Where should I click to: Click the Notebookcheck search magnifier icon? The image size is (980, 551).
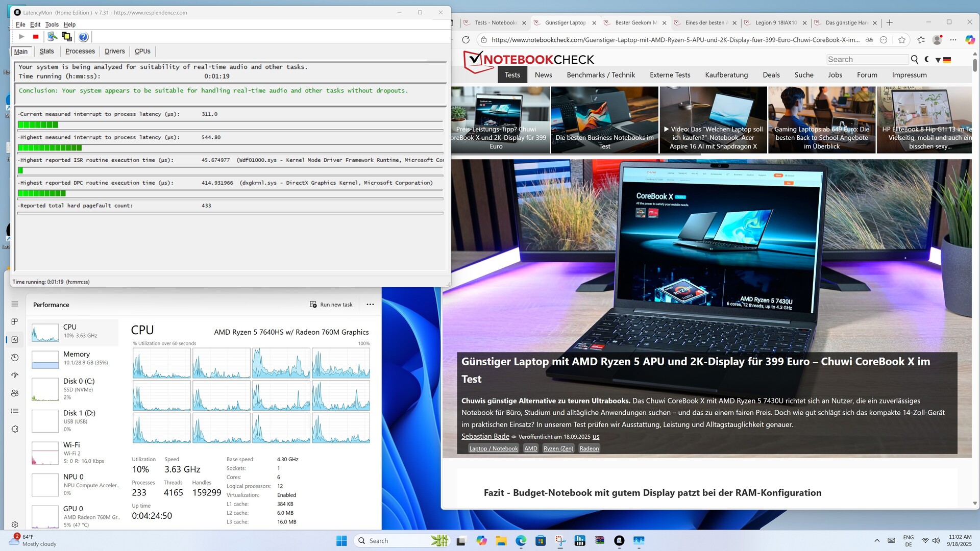coord(914,60)
